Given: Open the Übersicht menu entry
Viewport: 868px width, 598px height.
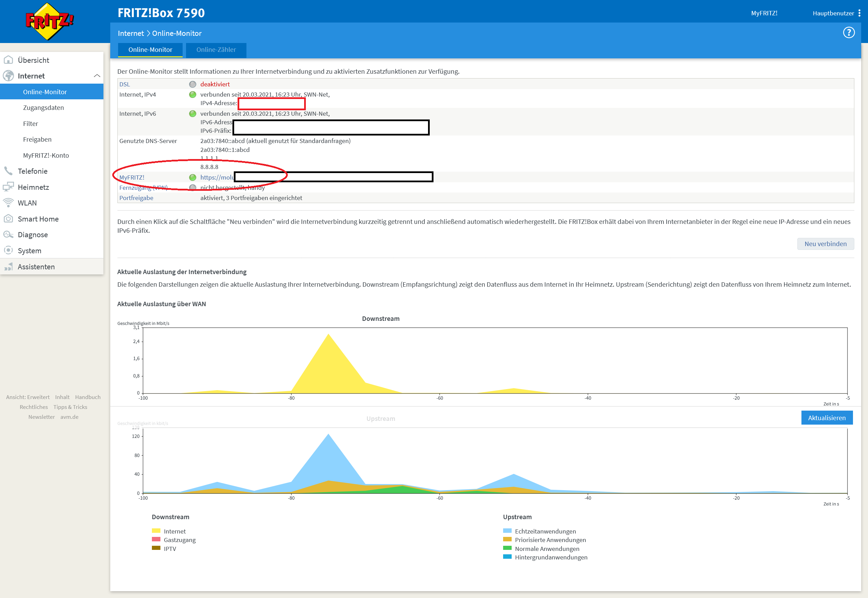Looking at the screenshot, I should coord(33,60).
